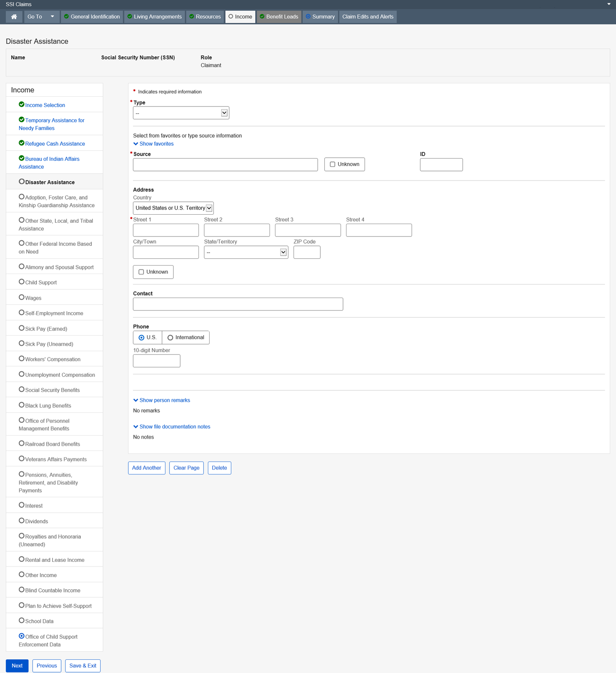Screen dimensions: 616x673
Task: Open the State/Territory dropdown
Action: click(246, 252)
